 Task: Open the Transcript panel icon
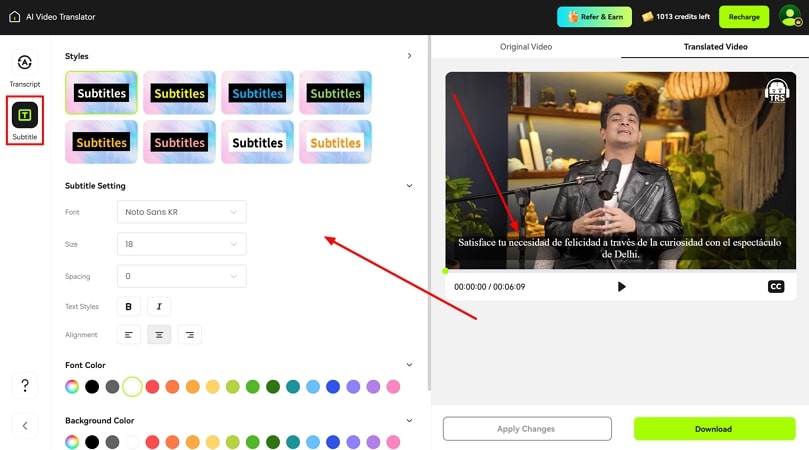25,64
